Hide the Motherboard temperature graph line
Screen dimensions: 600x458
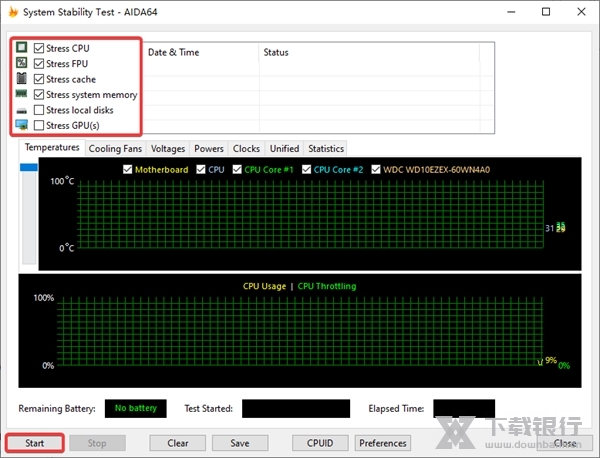(x=127, y=170)
